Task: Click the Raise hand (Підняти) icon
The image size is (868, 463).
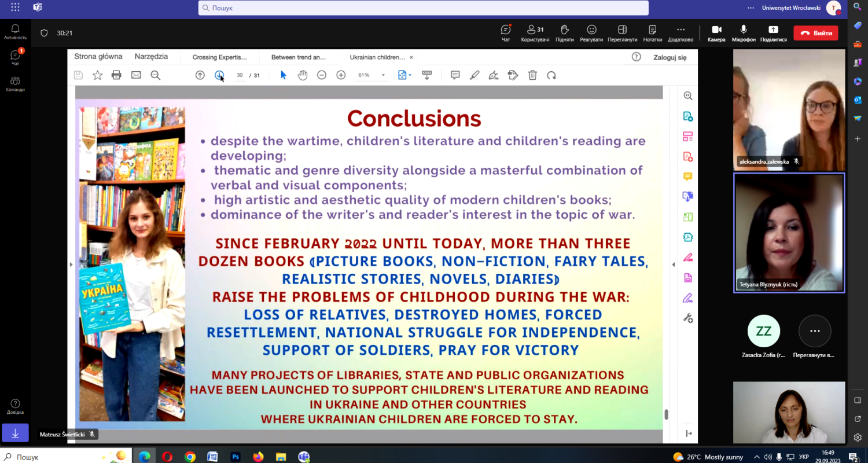Action: 564,30
